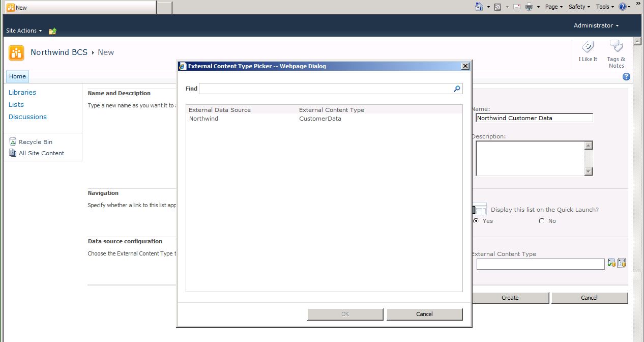Screen dimensions: 644x342
Task: Select the New browser tab
Action: click(80, 7)
